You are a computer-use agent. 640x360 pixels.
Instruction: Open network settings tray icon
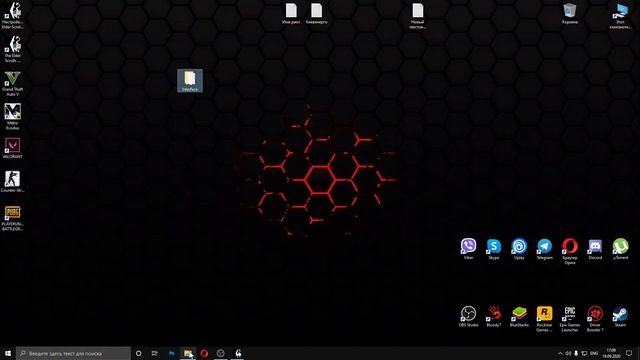[x=584, y=353]
